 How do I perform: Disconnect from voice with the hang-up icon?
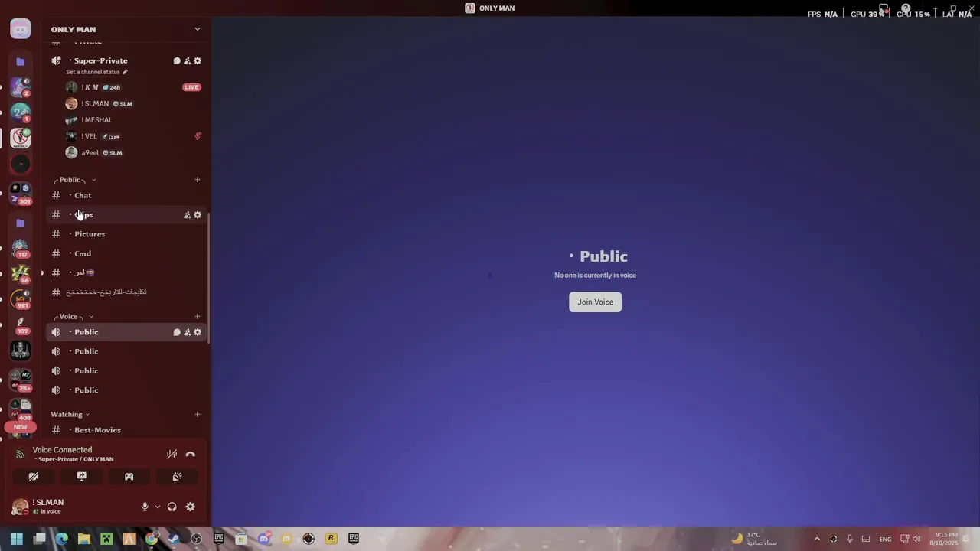tap(190, 455)
